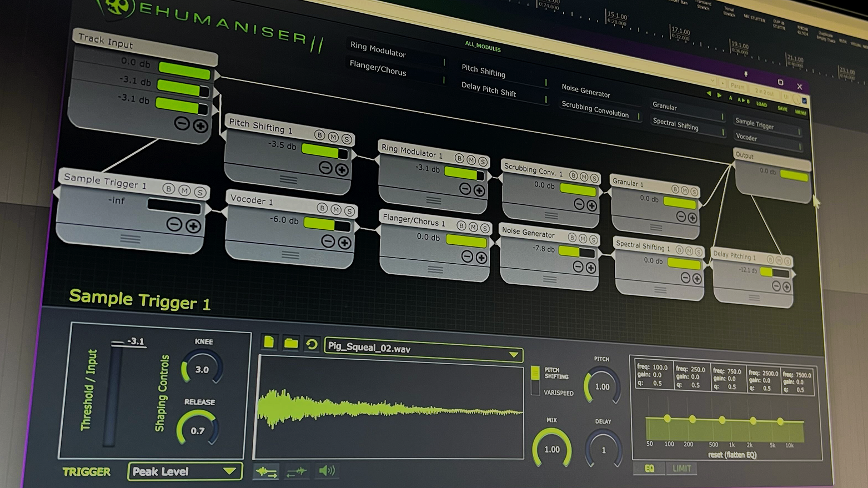Click the previous preset arrow icon
The image size is (868, 488).
pyautogui.click(x=709, y=94)
